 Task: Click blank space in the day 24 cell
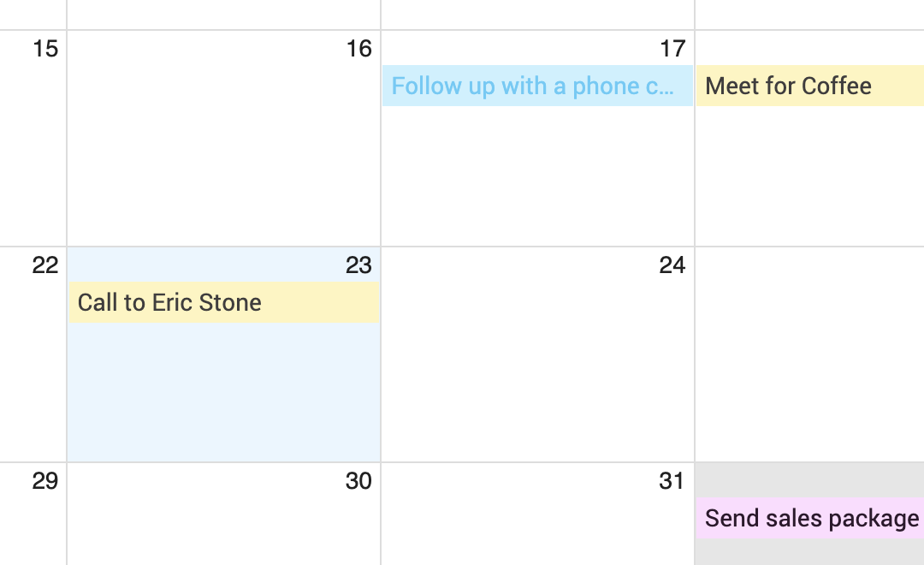pos(537,368)
